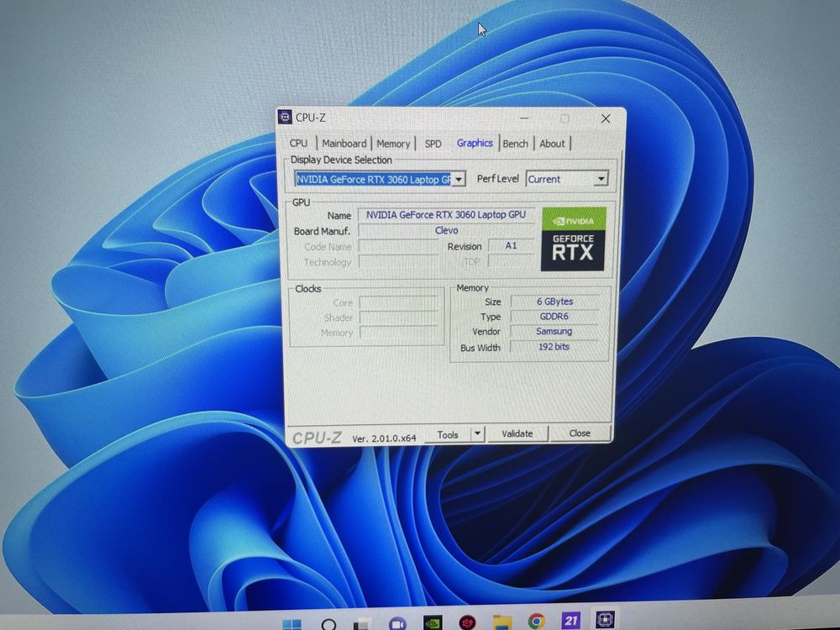Open the Windows Start menu
Viewport: 840px width, 630px height.
click(x=291, y=624)
